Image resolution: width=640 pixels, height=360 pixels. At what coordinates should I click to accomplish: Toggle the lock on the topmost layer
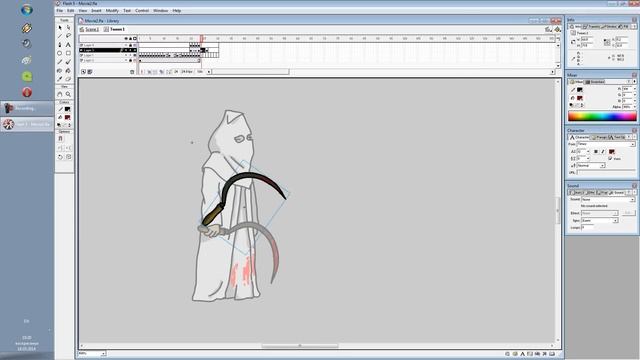[131, 45]
